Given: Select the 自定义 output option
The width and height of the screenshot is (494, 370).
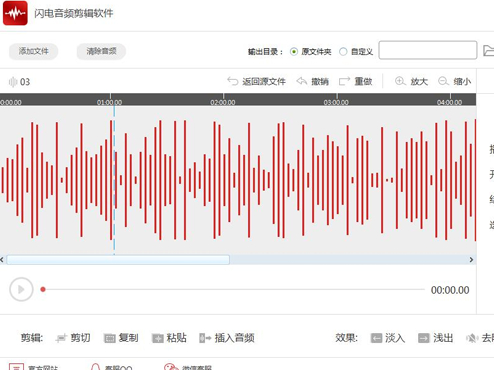Looking at the screenshot, I should coord(356,52).
